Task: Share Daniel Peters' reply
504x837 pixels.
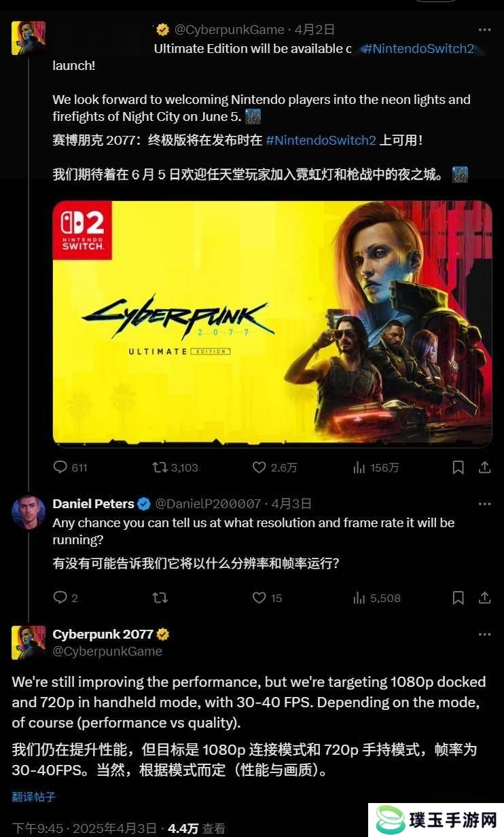Action: 485,598
